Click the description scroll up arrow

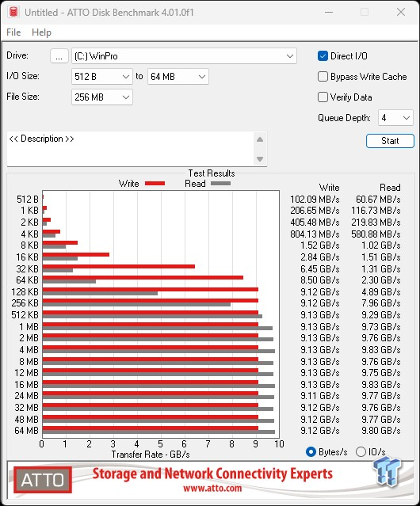tap(260, 139)
